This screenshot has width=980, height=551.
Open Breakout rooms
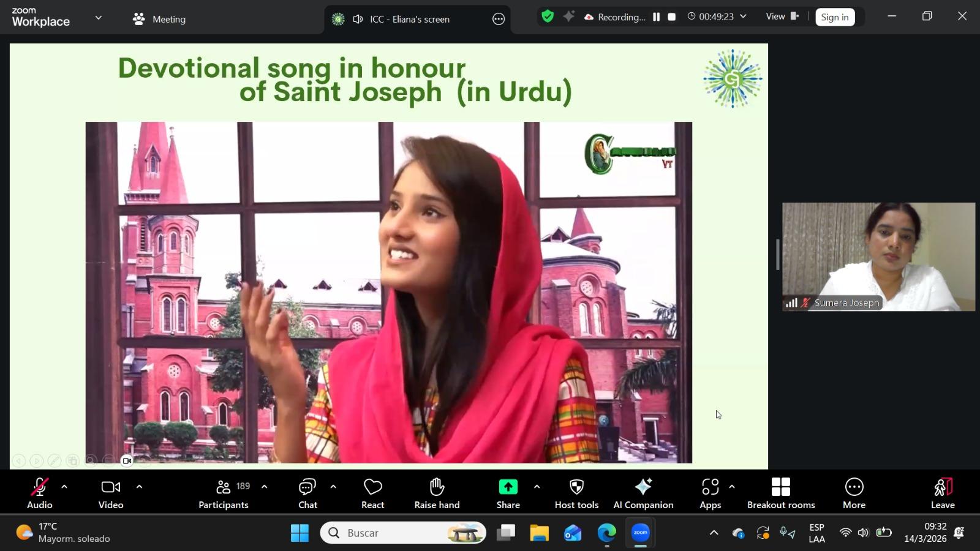coord(781,493)
